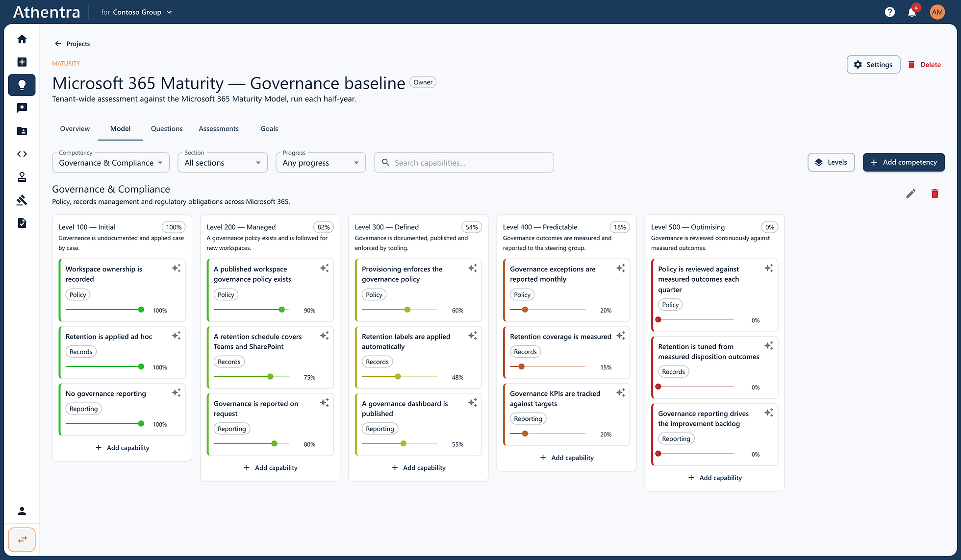This screenshot has width=961, height=560.
Task: Select the lightbulb icon in sidebar
Action: [22, 85]
